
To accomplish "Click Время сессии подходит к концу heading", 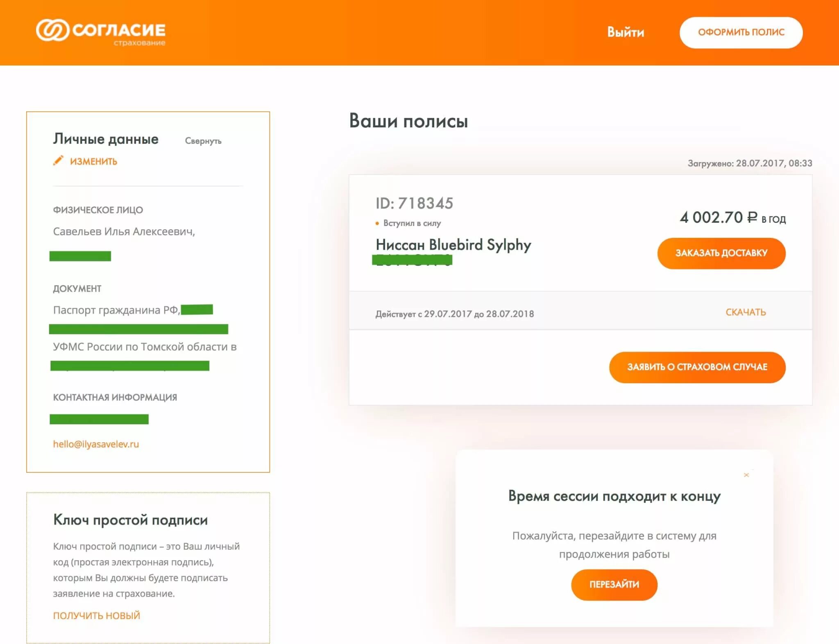I will tap(615, 496).
